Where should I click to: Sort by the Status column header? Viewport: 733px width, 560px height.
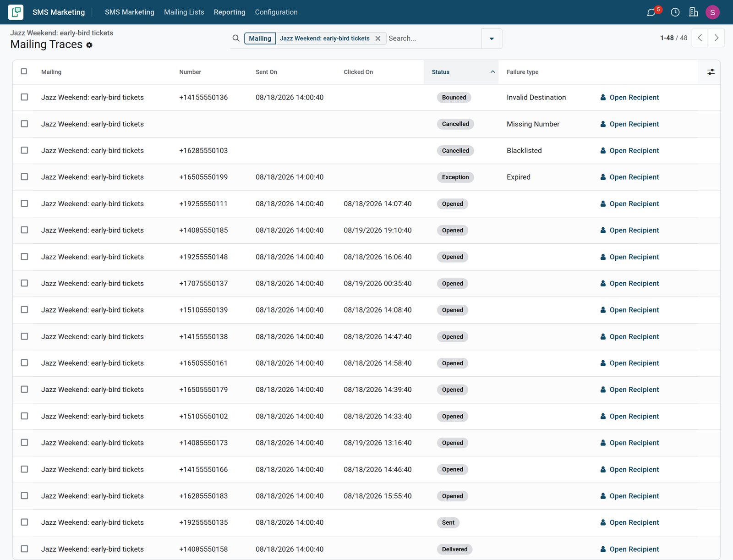(x=461, y=72)
